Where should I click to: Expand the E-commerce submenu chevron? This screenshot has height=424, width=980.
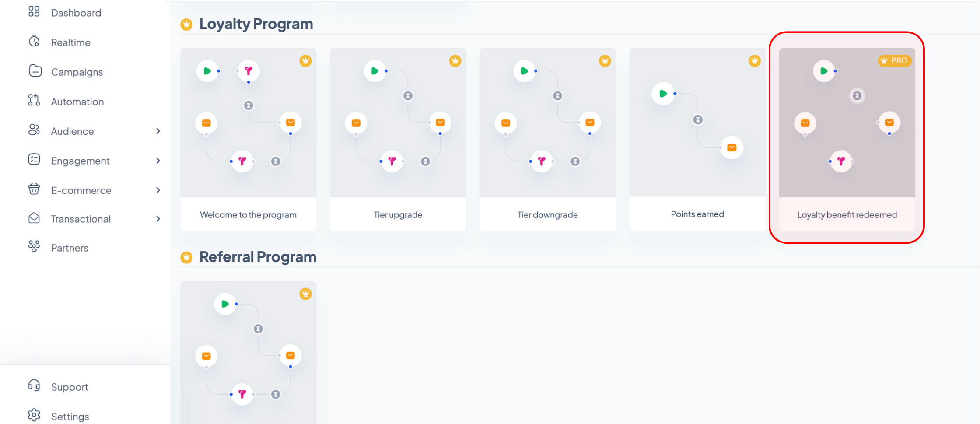(158, 190)
